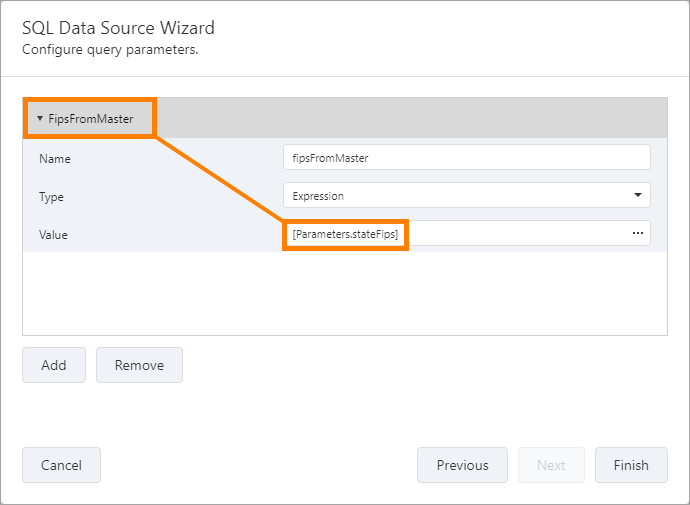This screenshot has width=690, height=505.
Task: Click the Type label
Action: [x=51, y=197]
